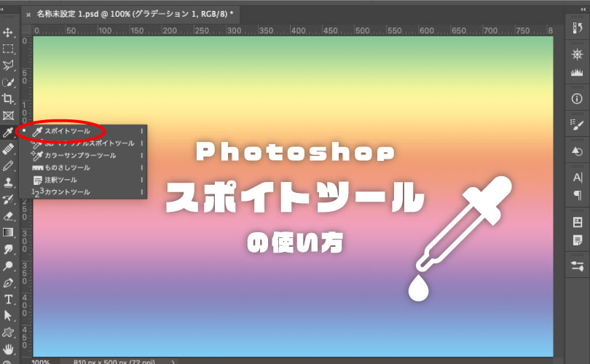Select the Frame tool
This screenshot has height=364, width=590.
point(8,116)
